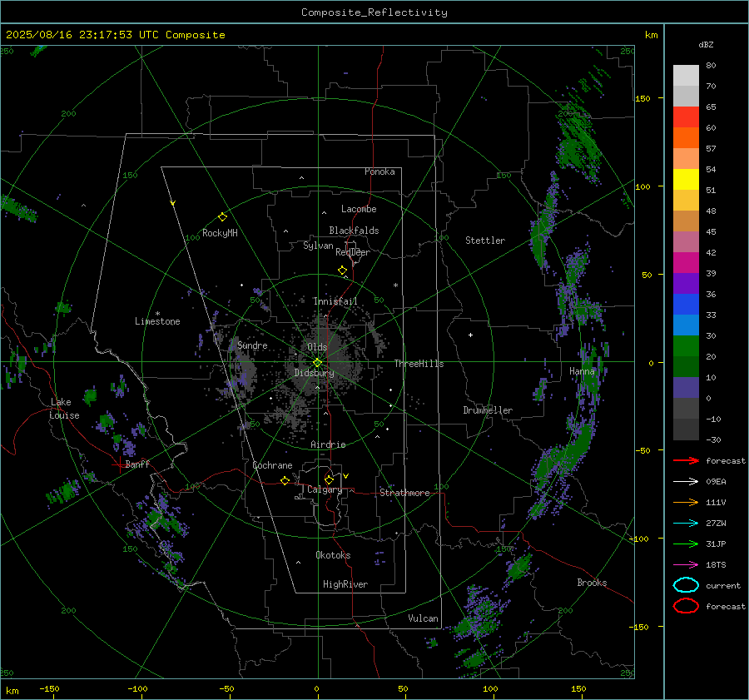This screenshot has width=749, height=700.
Task: Click the mauve-pink band in dBZ legend
Action: pos(686,241)
